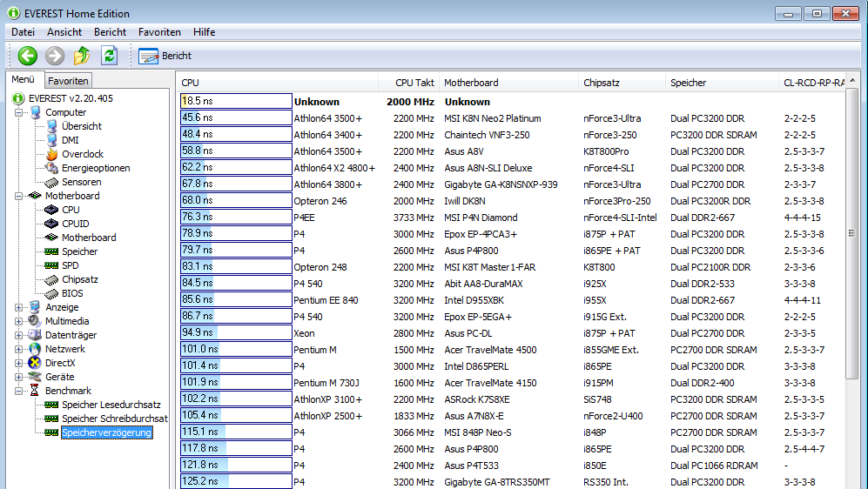Select the DMI tree icon
868x489 pixels.
[52, 140]
